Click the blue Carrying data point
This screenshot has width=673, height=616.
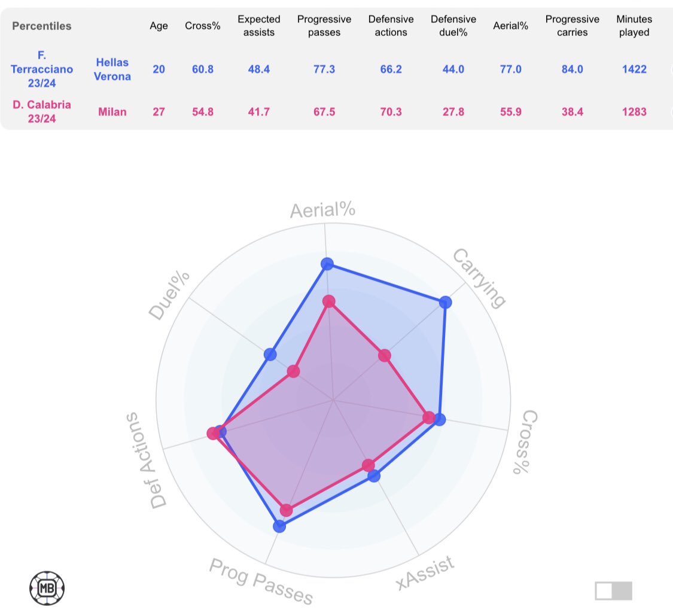445,302
